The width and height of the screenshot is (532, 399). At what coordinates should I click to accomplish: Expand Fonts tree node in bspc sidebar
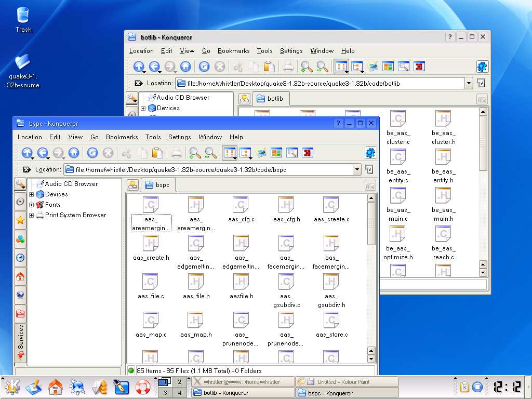click(32, 205)
